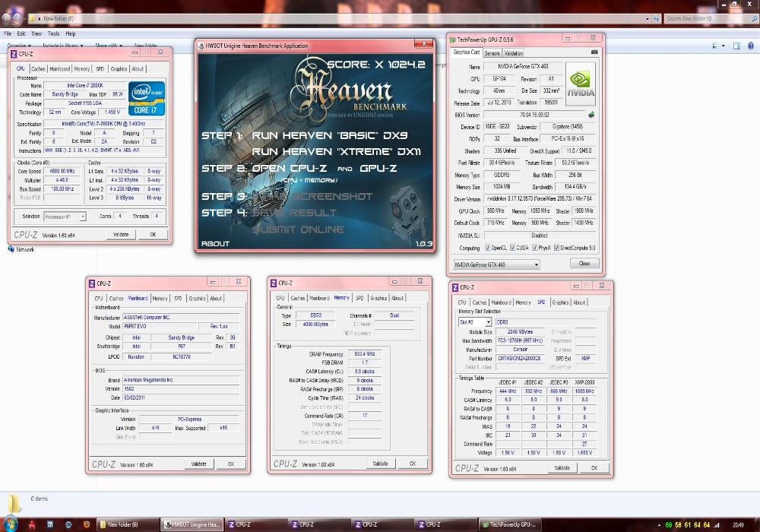
Task: Click the GPU-Z Name field GTX 460
Action: pos(523,66)
